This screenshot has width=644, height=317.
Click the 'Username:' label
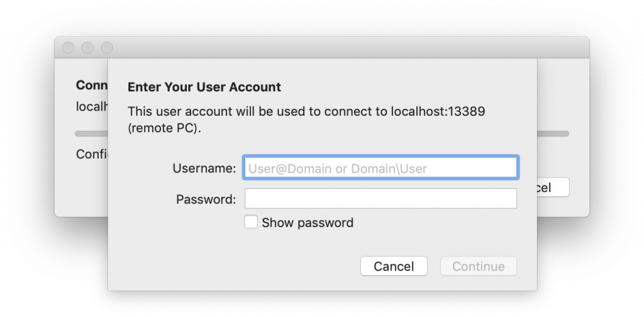(x=204, y=169)
